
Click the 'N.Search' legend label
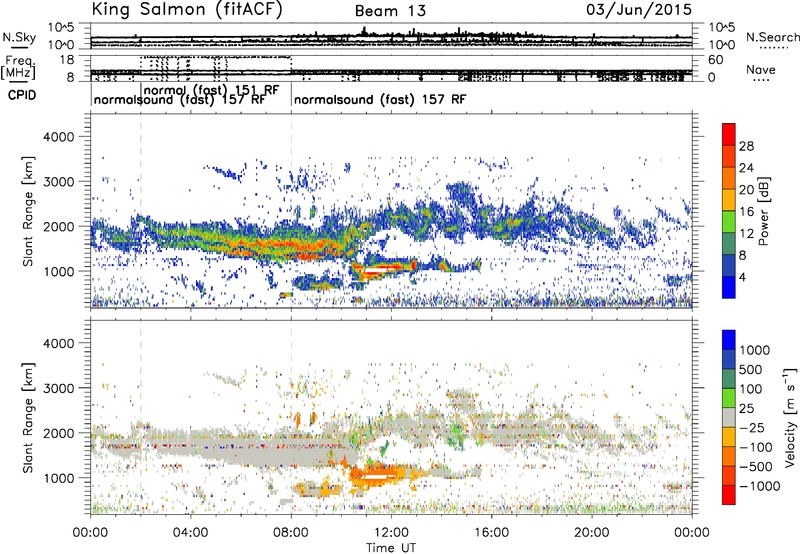(772, 37)
